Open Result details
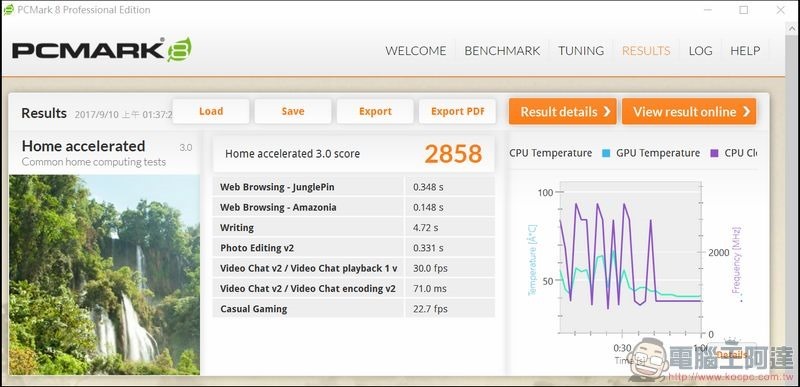Screen dimensions: 800x387 (x=562, y=111)
